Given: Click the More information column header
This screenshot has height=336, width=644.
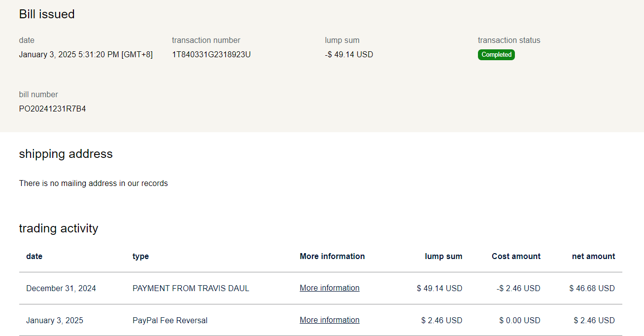Looking at the screenshot, I should coord(332,257).
